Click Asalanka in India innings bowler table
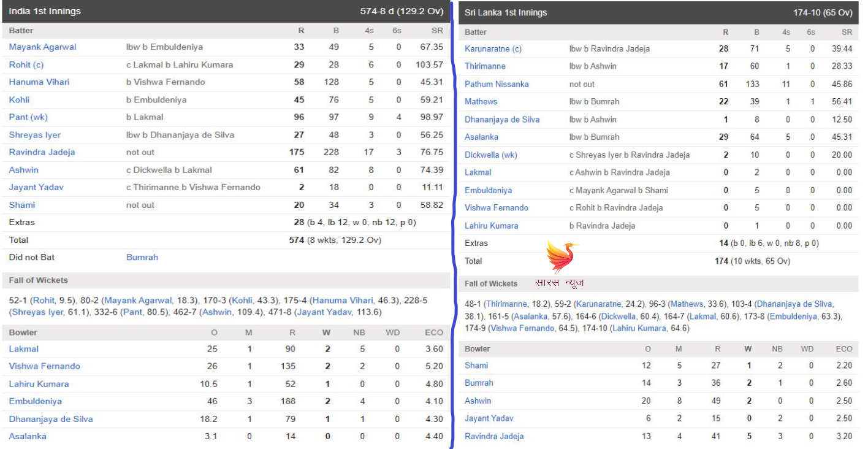This screenshot has height=449, width=868. coord(28,436)
